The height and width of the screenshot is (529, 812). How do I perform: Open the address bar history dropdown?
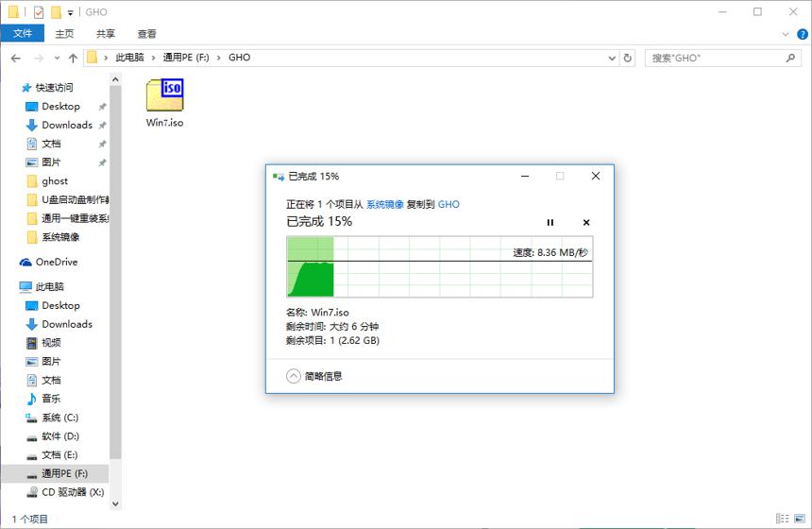point(612,58)
